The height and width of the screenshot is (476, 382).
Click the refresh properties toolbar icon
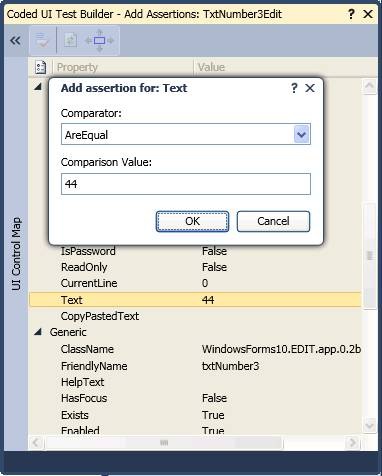coord(71,41)
